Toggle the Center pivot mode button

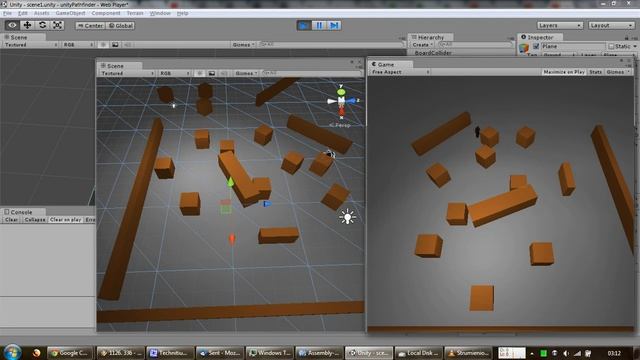[x=91, y=25]
